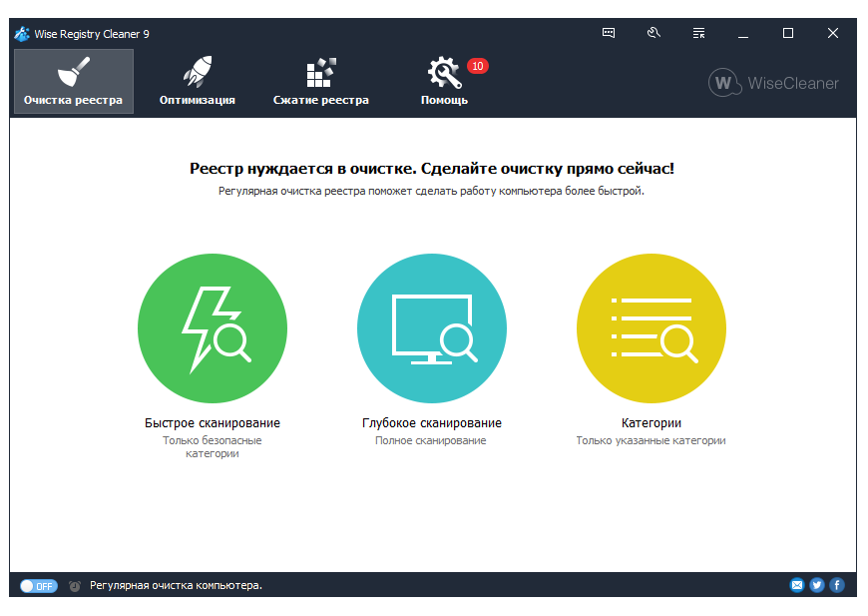Open the Быстрое сканирование quick scan icon
Screen dimensions: 868x616
[x=213, y=327]
